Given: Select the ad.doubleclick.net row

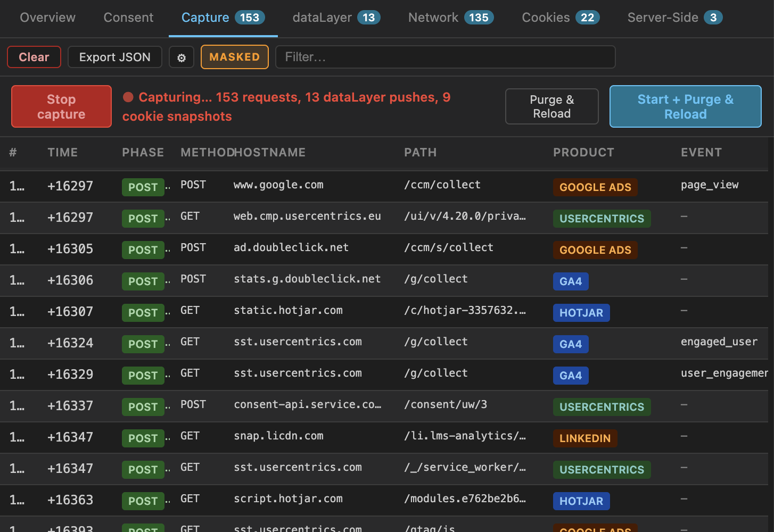Looking at the screenshot, I should coord(384,249).
